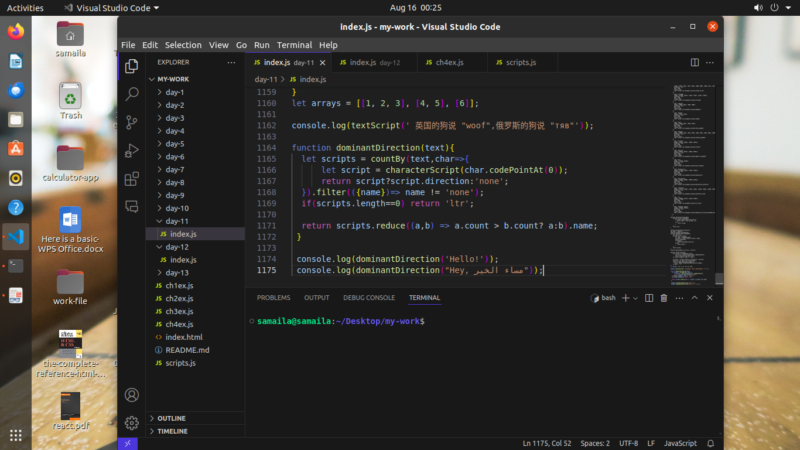Image resolution: width=800 pixels, height=450 pixels.
Task: Open the Source Control view
Action: point(132,122)
